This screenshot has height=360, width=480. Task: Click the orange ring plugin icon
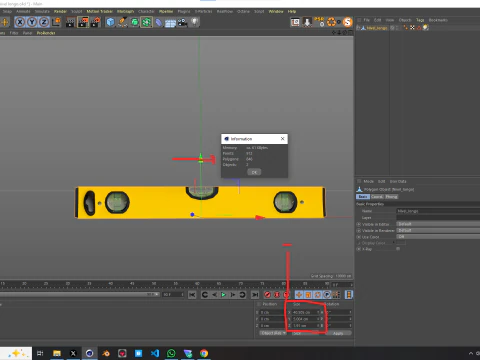pos(331,22)
